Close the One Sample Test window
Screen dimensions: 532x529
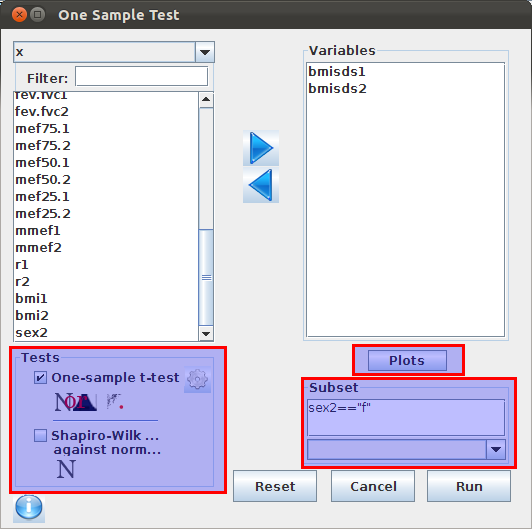click(x=19, y=15)
